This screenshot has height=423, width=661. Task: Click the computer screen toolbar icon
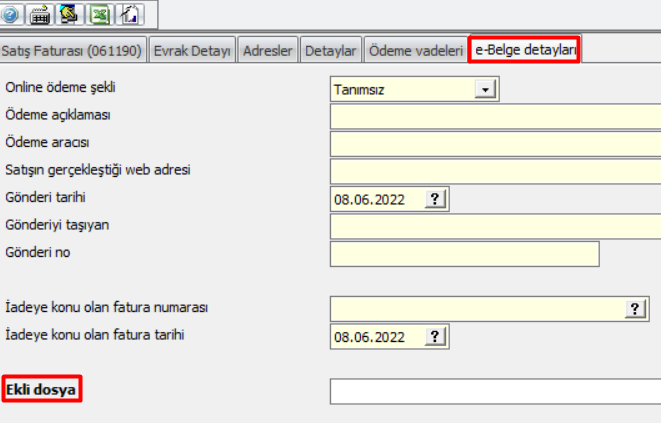pyautogui.click(x=70, y=14)
